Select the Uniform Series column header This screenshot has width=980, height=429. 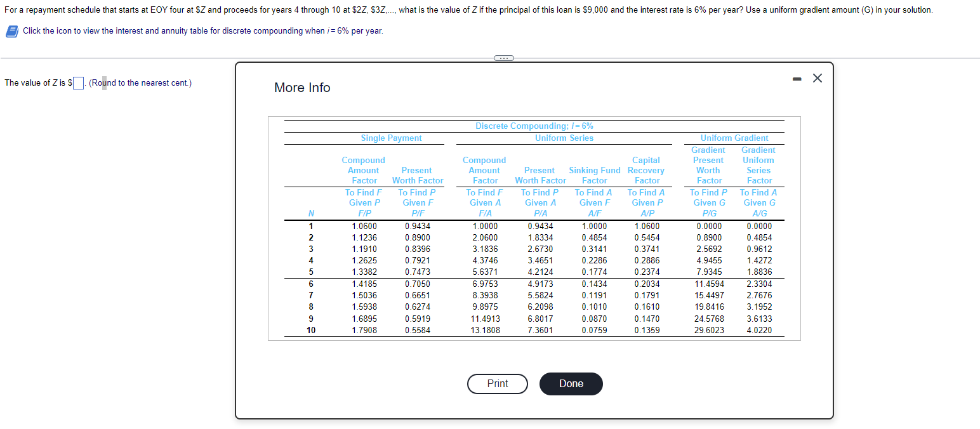[x=564, y=138]
